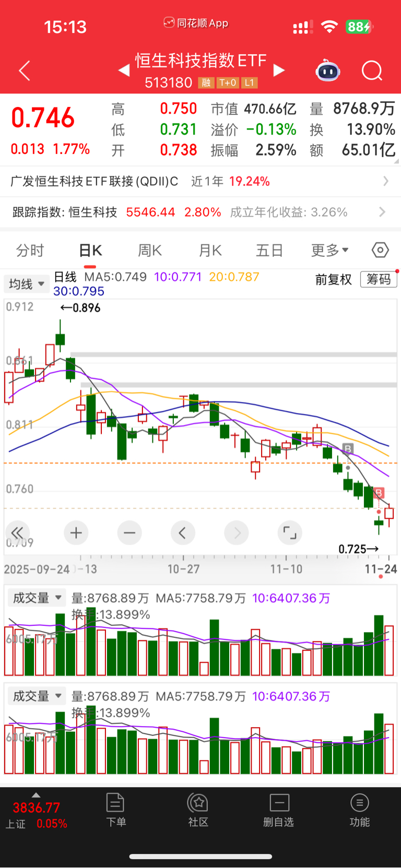Open the first 成交量 indicator dropdown
Screen dimensions: 401x868
(x=36, y=598)
